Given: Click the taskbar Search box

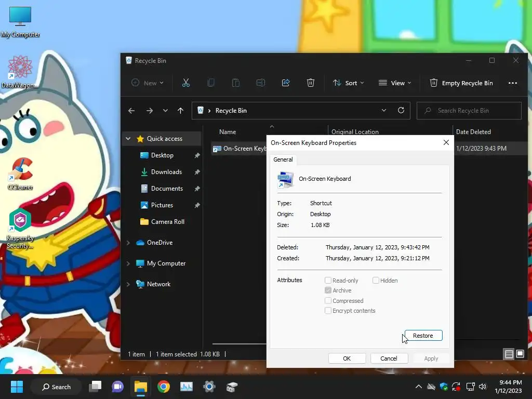Looking at the screenshot, I should coord(56,387).
